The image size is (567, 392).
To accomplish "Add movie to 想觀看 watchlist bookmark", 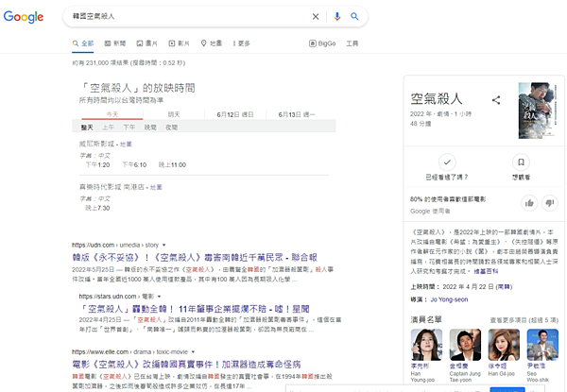I will [521, 162].
